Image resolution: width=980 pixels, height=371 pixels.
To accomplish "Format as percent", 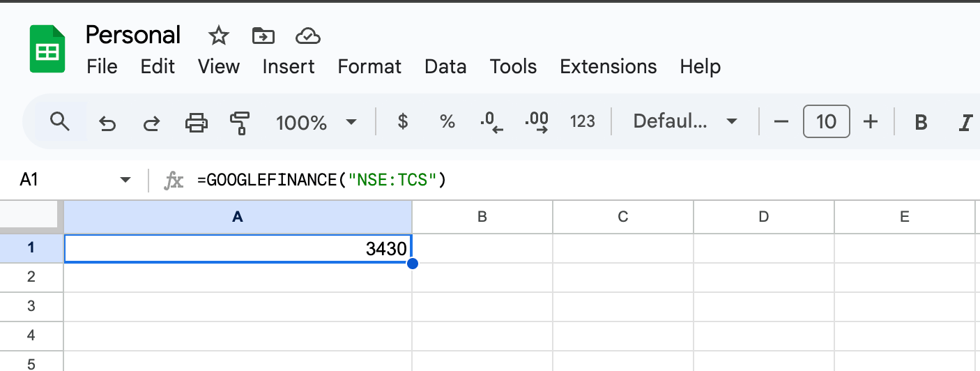I will coord(447,122).
